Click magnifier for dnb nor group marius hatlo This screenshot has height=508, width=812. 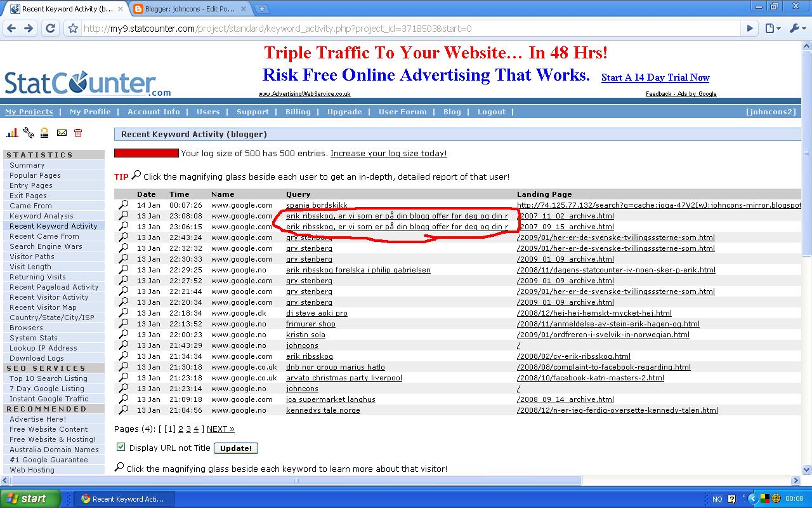tap(124, 367)
